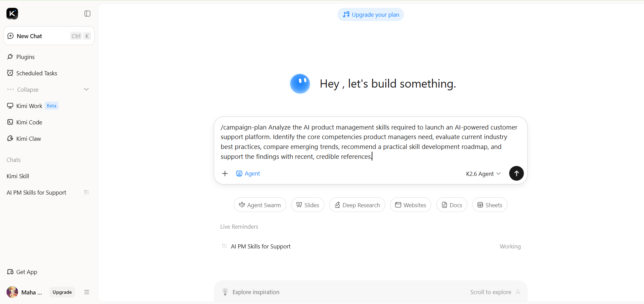The width and height of the screenshot is (644, 304).
Task: Send the prompt with the arrow button
Action: (516, 173)
